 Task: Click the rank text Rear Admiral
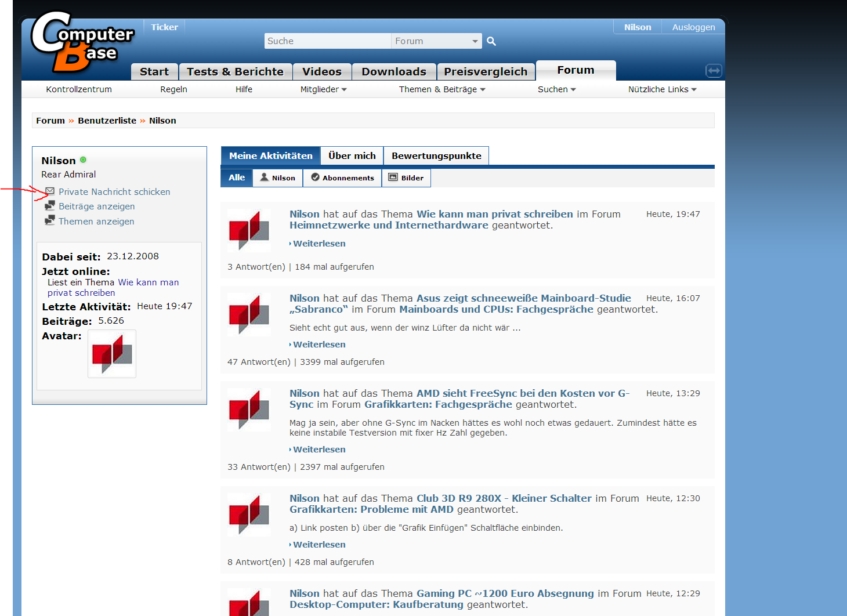pos(68,175)
